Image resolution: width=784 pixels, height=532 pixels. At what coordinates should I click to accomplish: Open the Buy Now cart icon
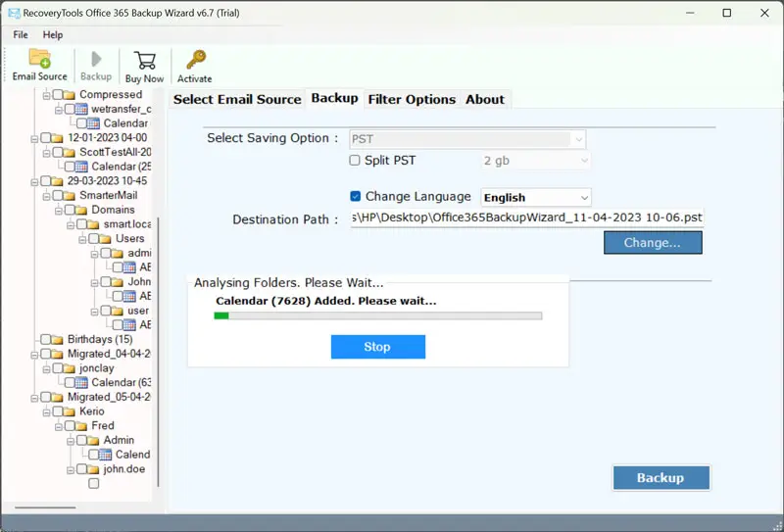point(145,61)
